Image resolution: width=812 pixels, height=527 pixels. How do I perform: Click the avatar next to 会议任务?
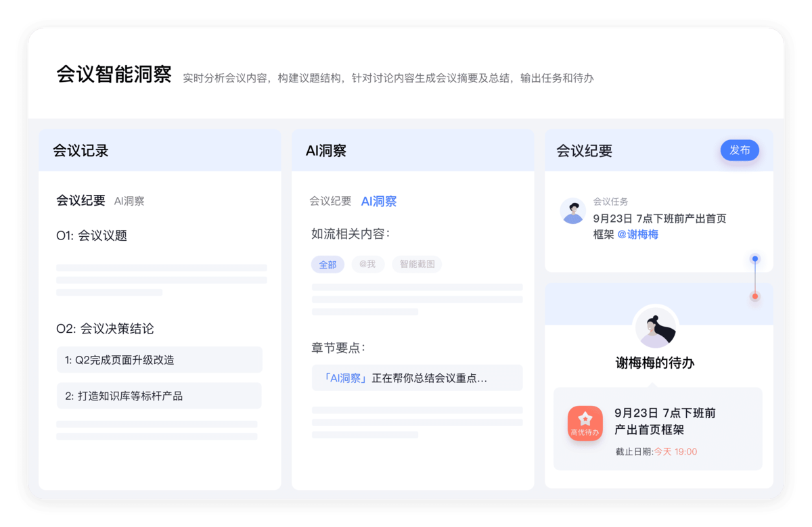tap(573, 212)
